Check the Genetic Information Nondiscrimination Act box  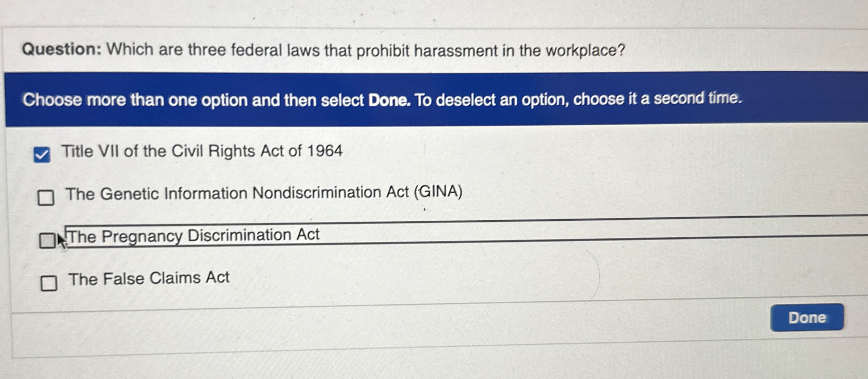46,198
